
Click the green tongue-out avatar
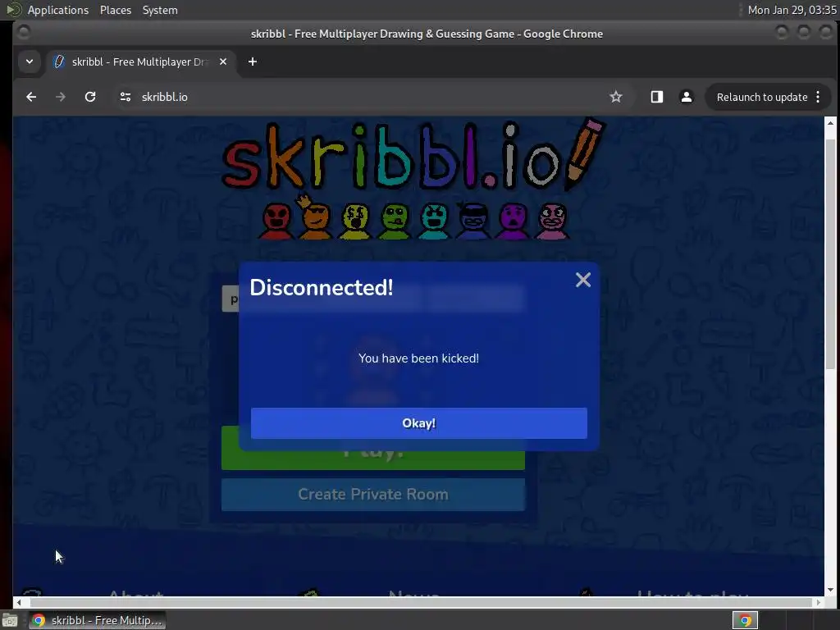coord(395,221)
